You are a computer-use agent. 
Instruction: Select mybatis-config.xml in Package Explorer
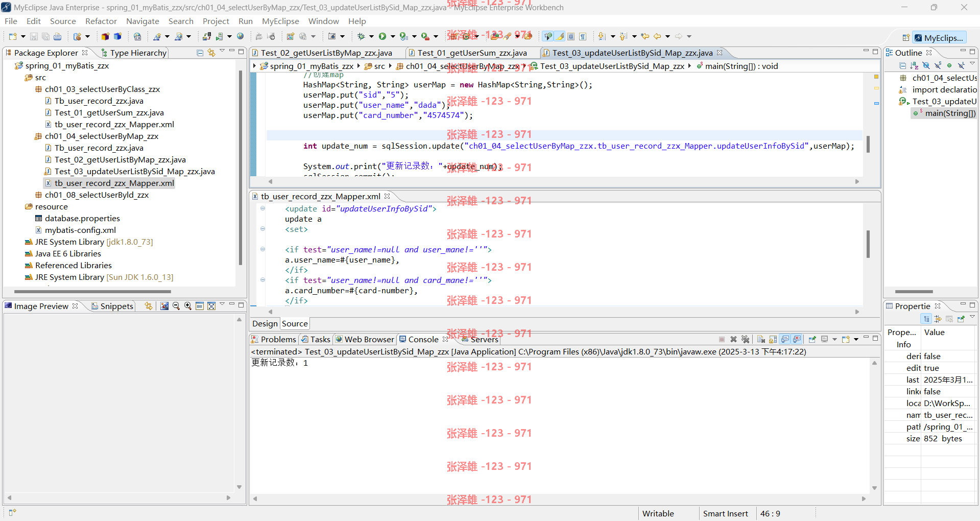point(80,230)
